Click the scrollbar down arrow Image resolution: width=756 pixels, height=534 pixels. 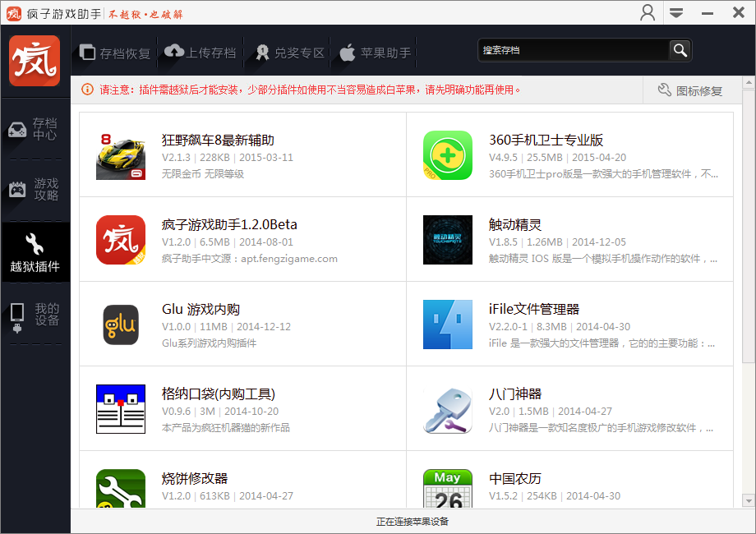click(748, 500)
